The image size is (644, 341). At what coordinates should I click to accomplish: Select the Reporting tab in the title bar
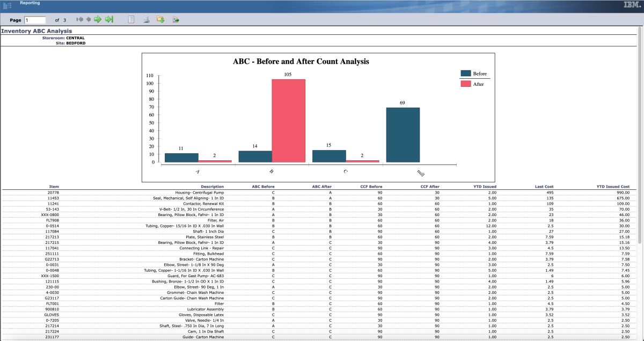(31, 3)
